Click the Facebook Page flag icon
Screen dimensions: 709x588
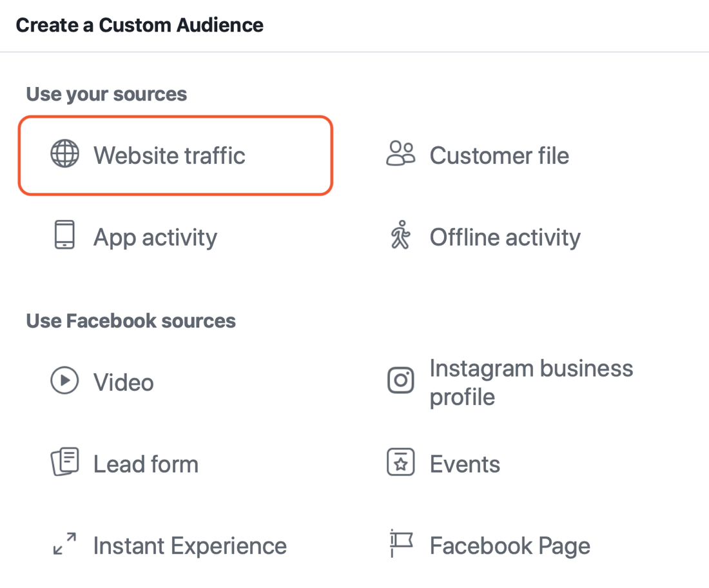coord(400,545)
